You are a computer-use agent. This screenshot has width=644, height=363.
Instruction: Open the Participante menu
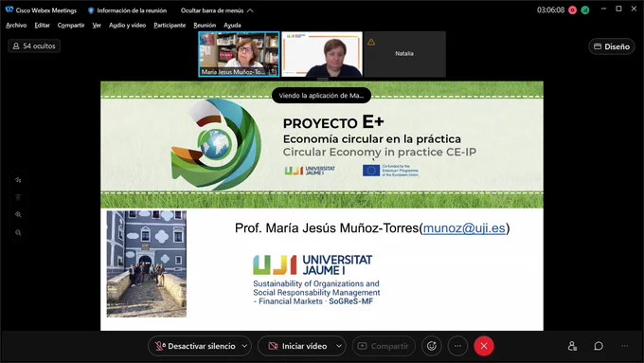click(x=170, y=25)
